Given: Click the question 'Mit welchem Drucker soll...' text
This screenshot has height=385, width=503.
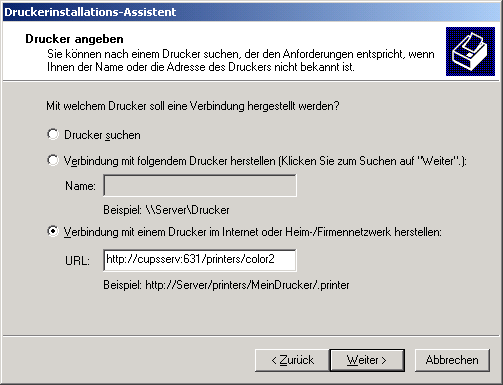Looking at the screenshot, I should pyautogui.click(x=193, y=106).
